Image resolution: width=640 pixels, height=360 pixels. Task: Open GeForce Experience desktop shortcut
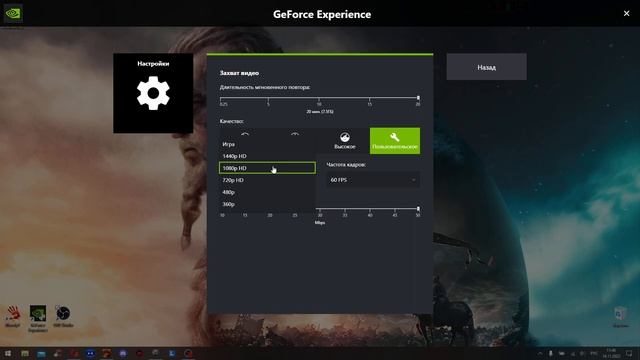pos(38,318)
